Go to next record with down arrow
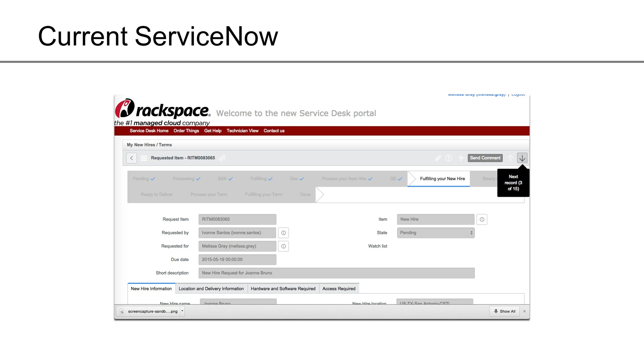Screen dimensions: 644x362 click(x=522, y=158)
